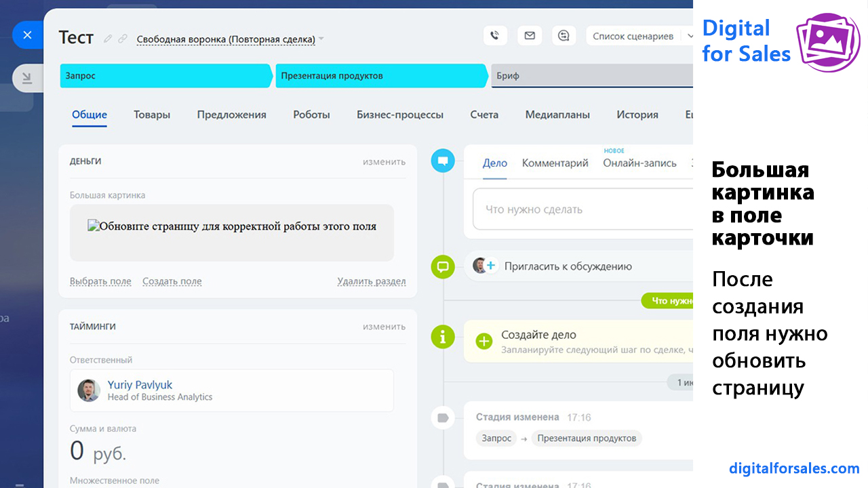This screenshot has height=488, width=868.
Task: Switch to the Комментарий tab in timeline
Action: click(555, 163)
